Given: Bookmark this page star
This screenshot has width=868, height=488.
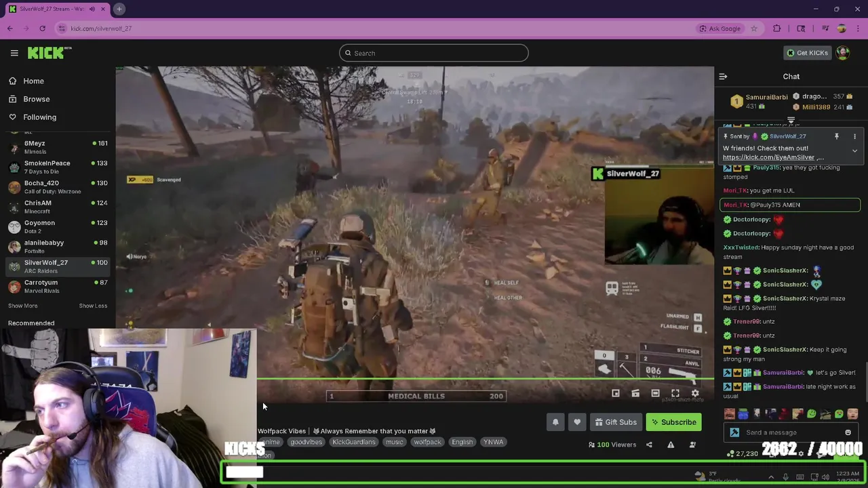Looking at the screenshot, I should [753, 28].
